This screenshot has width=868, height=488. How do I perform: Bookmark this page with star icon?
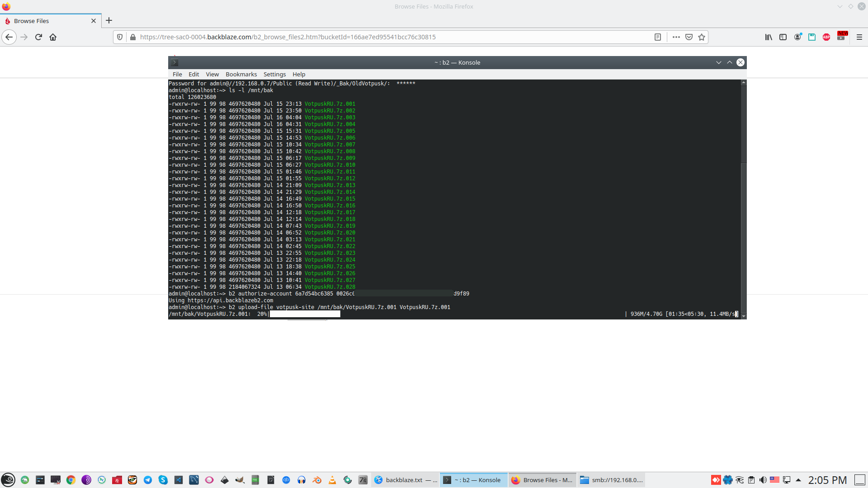point(702,37)
